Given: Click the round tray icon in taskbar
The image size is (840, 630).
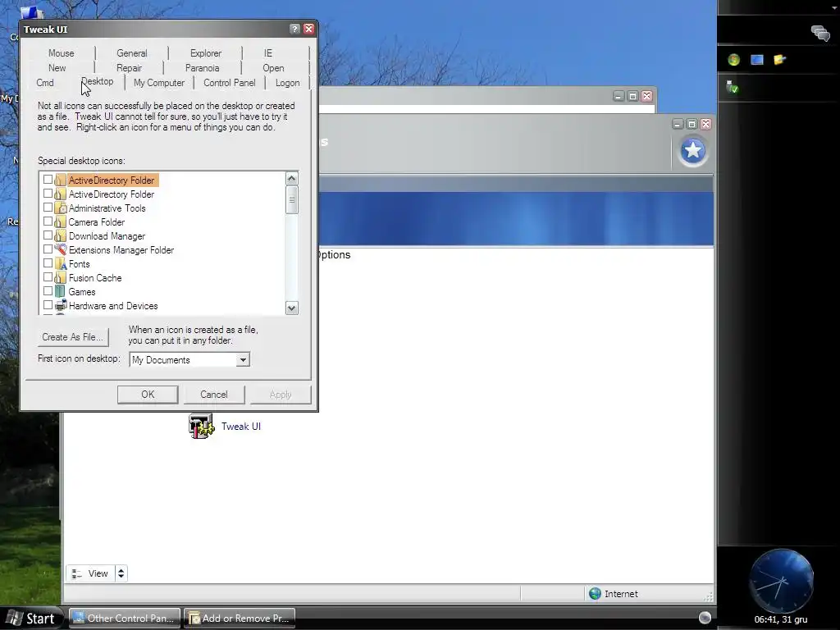Looking at the screenshot, I should point(705,618).
